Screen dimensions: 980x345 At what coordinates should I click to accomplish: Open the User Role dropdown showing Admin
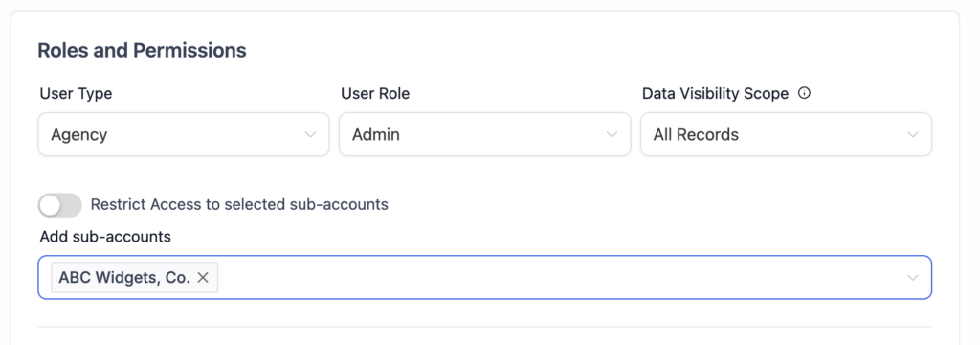click(485, 134)
